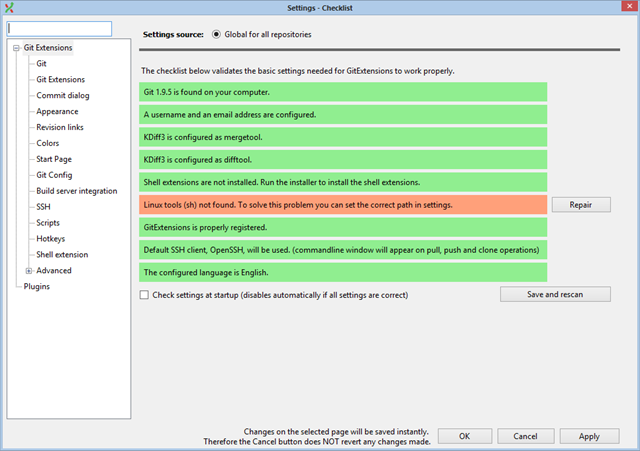Image resolution: width=640 pixels, height=451 pixels.
Task: Open Shell extension settings
Action: click(x=62, y=255)
